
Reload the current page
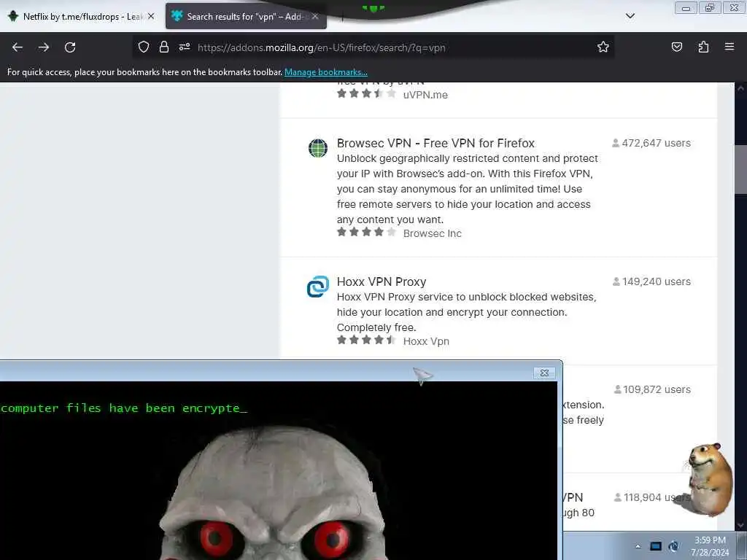coord(70,47)
